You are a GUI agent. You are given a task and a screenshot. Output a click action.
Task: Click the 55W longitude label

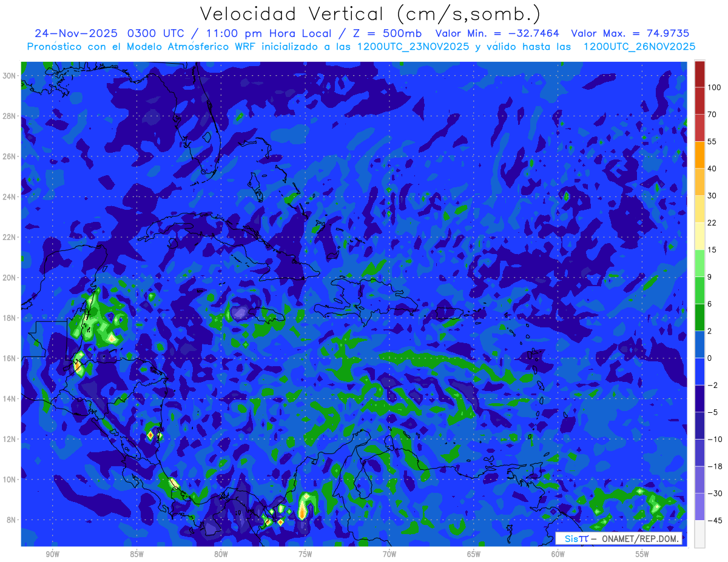642,555
